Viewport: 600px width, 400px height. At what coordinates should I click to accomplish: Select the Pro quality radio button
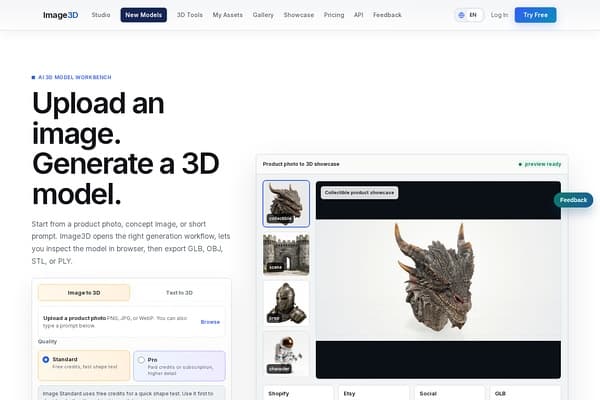tap(141, 360)
